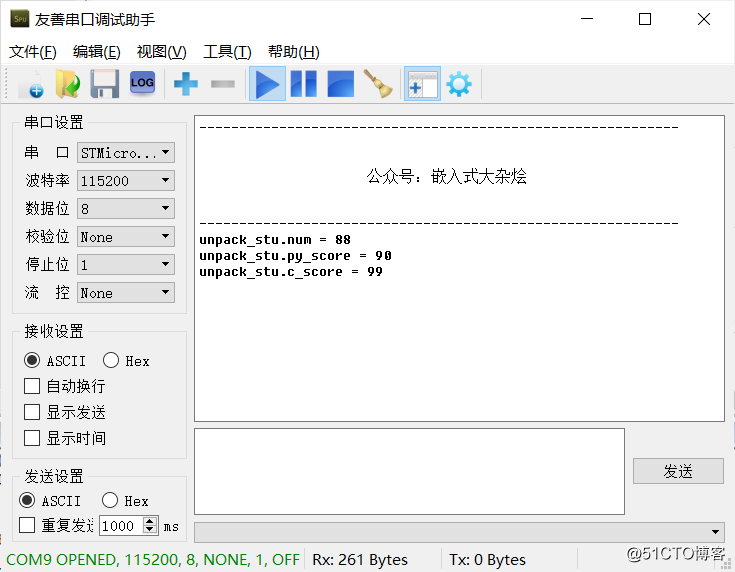Maximize the window
The width and height of the screenshot is (735, 572).
645,19
